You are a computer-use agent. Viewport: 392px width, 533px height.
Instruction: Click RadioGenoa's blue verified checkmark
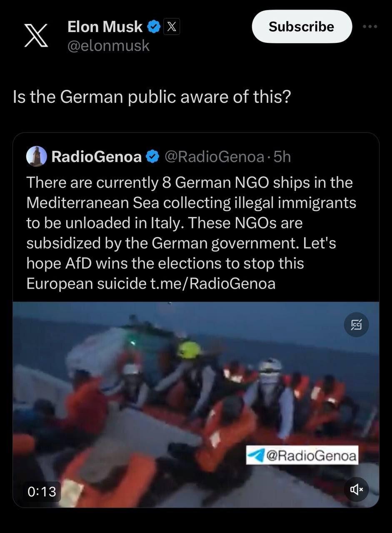click(153, 157)
